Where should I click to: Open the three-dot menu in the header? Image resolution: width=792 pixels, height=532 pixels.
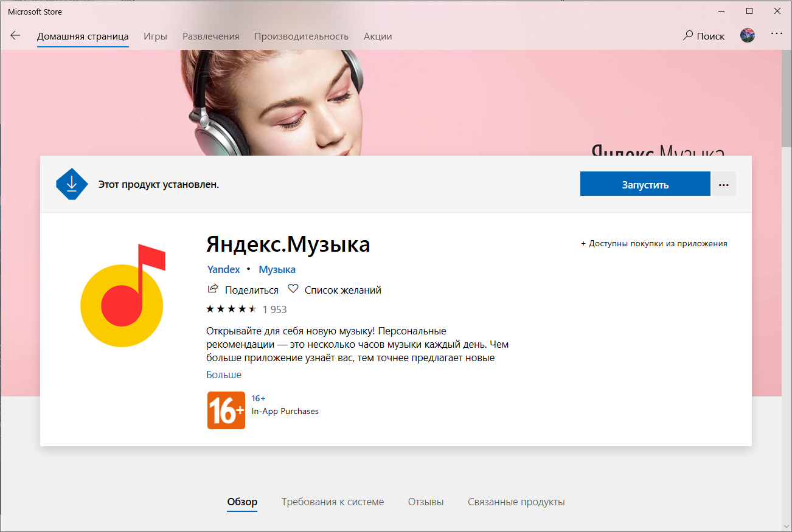click(x=777, y=34)
